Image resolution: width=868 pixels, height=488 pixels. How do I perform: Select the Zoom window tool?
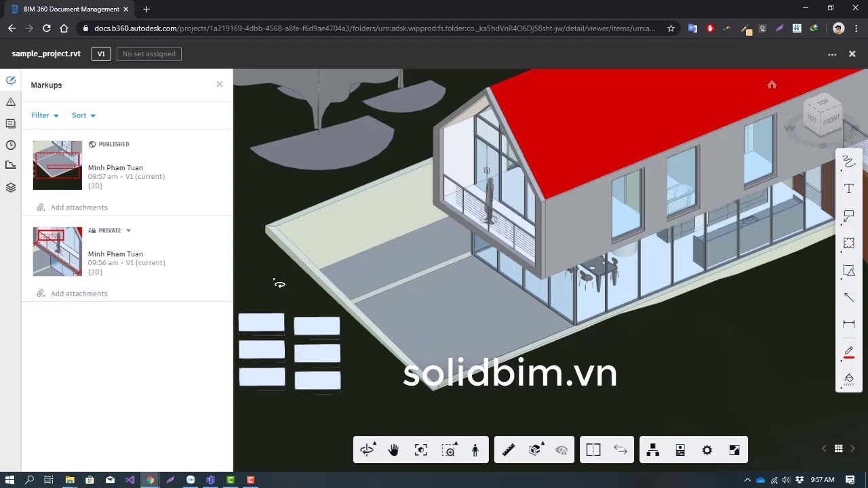(448, 450)
